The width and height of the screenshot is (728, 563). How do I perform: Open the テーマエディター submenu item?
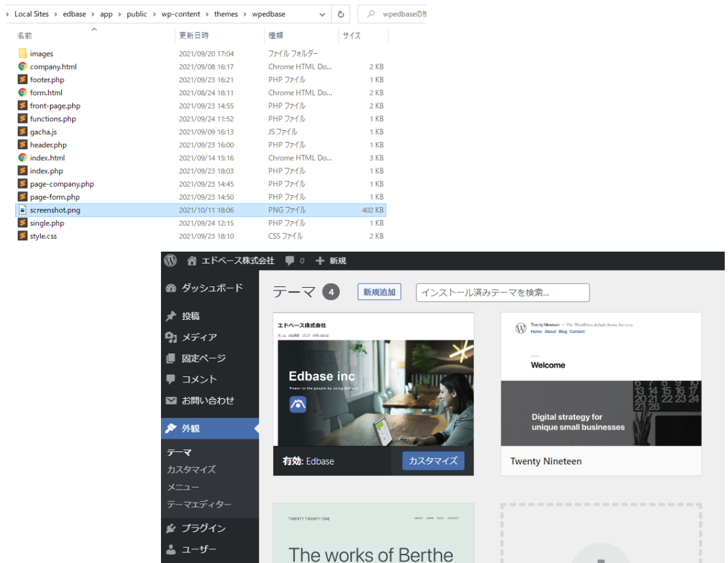point(198,504)
